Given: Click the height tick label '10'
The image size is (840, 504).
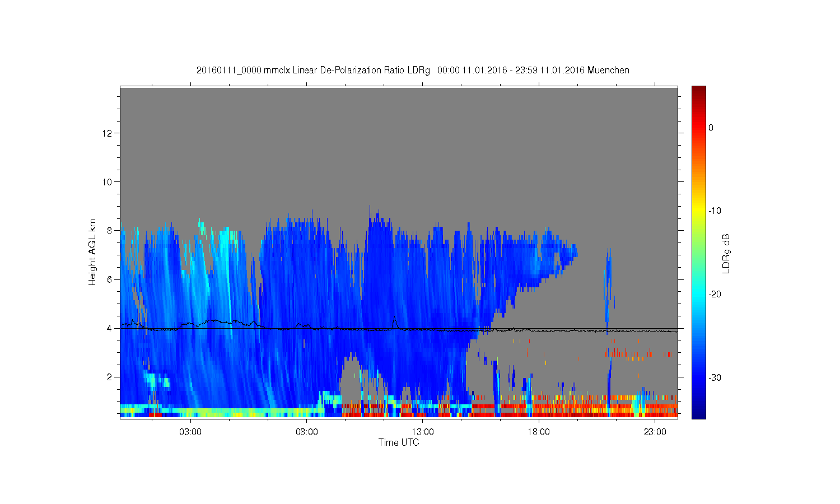Looking at the screenshot, I should (108, 182).
